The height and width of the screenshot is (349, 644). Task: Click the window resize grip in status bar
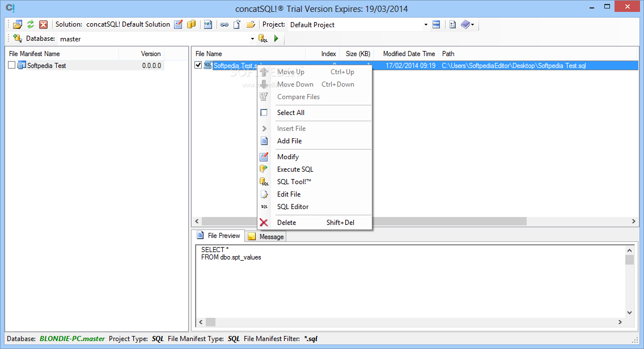[634, 339]
